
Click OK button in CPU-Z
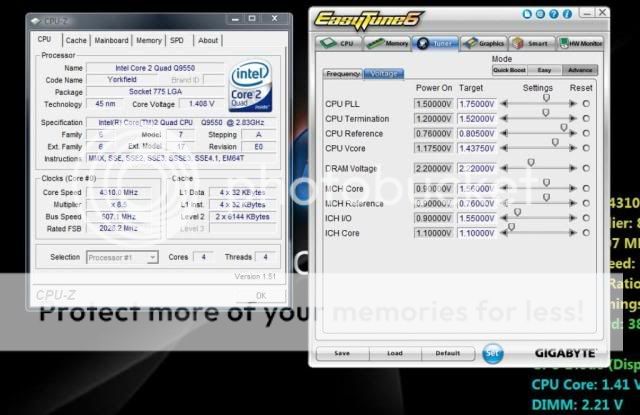(261, 295)
